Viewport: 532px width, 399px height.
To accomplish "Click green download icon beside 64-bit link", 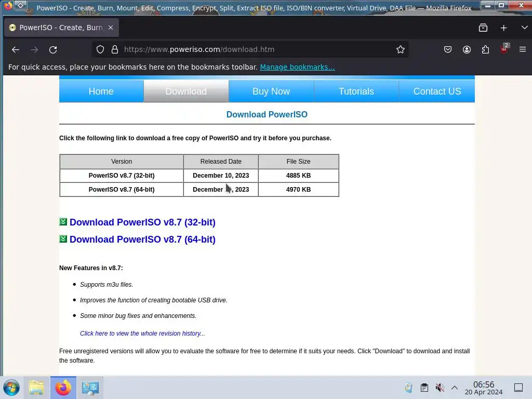I will [63, 239].
